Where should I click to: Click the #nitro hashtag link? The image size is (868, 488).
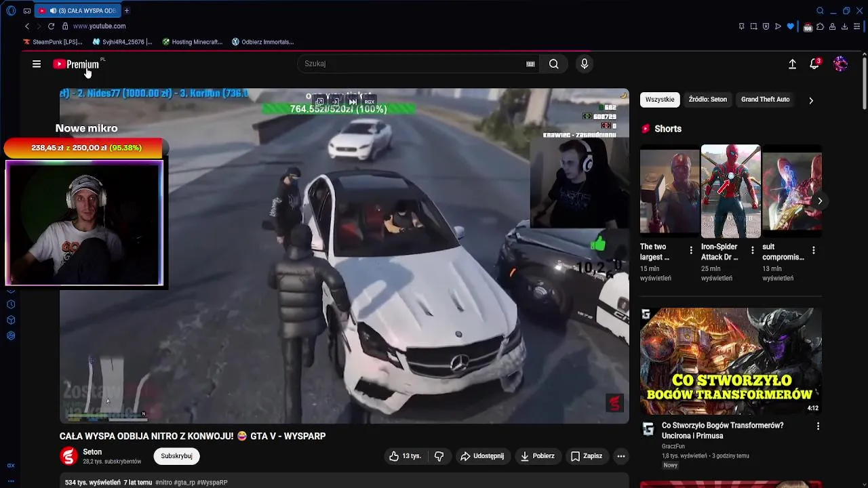(x=163, y=483)
